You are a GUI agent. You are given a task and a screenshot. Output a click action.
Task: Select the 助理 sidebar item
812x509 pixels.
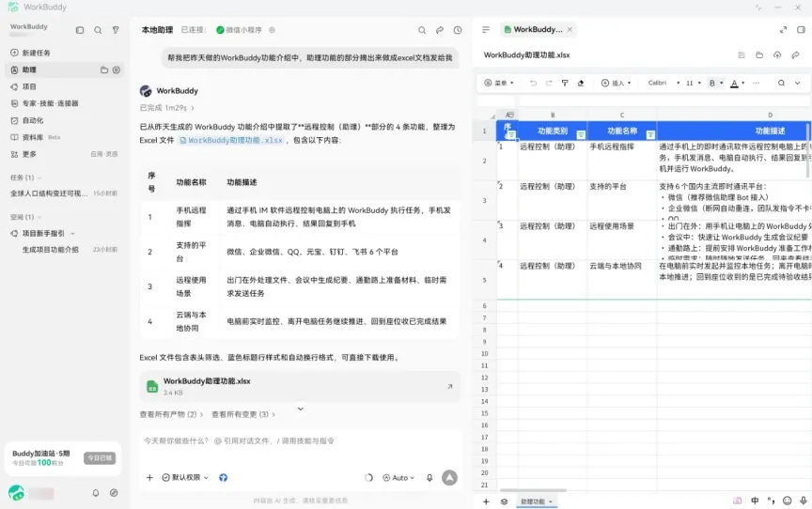click(65, 69)
